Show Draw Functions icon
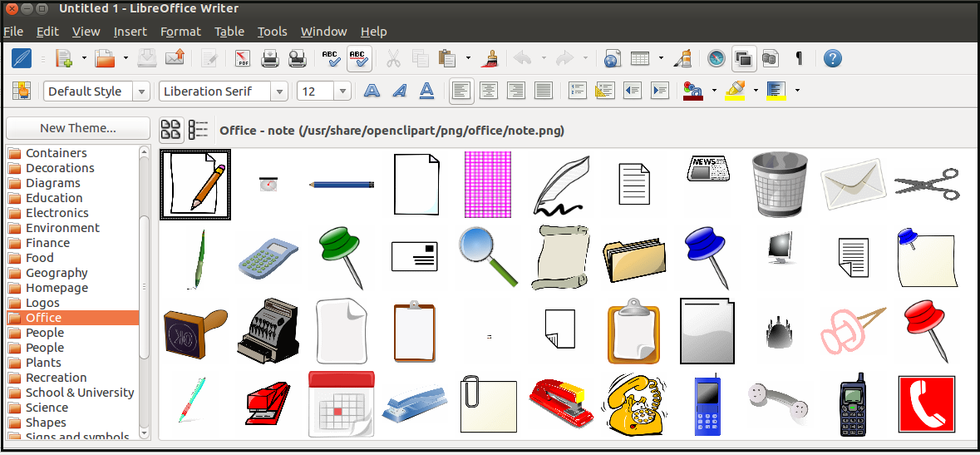 coord(682,59)
